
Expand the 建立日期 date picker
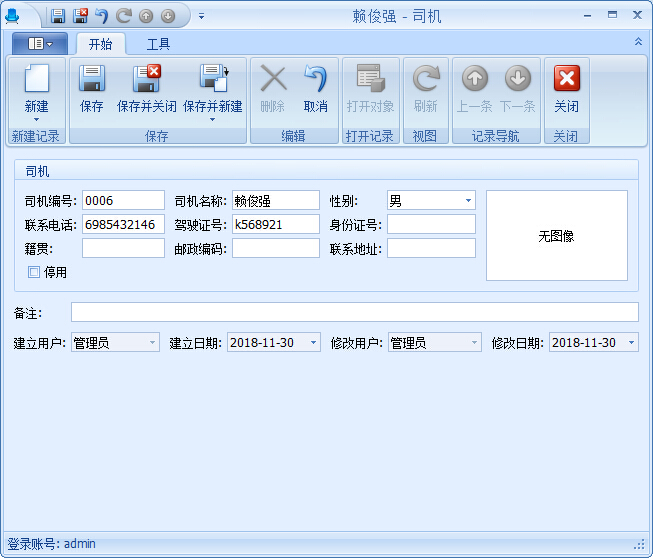pos(313,343)
